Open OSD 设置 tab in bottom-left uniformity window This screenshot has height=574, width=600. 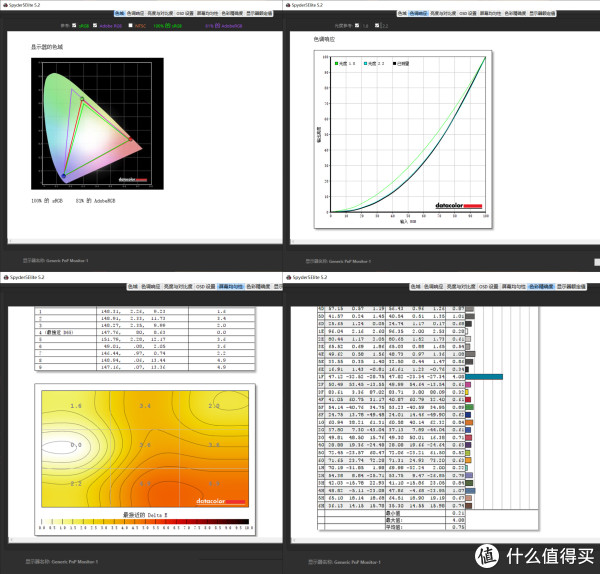pyautogui.click(x=206, y=287)
